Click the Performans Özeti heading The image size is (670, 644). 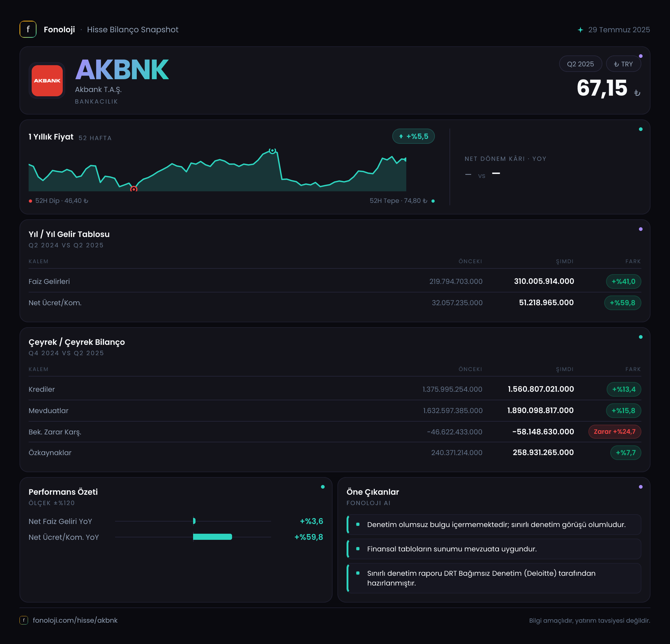coord(63,492)
